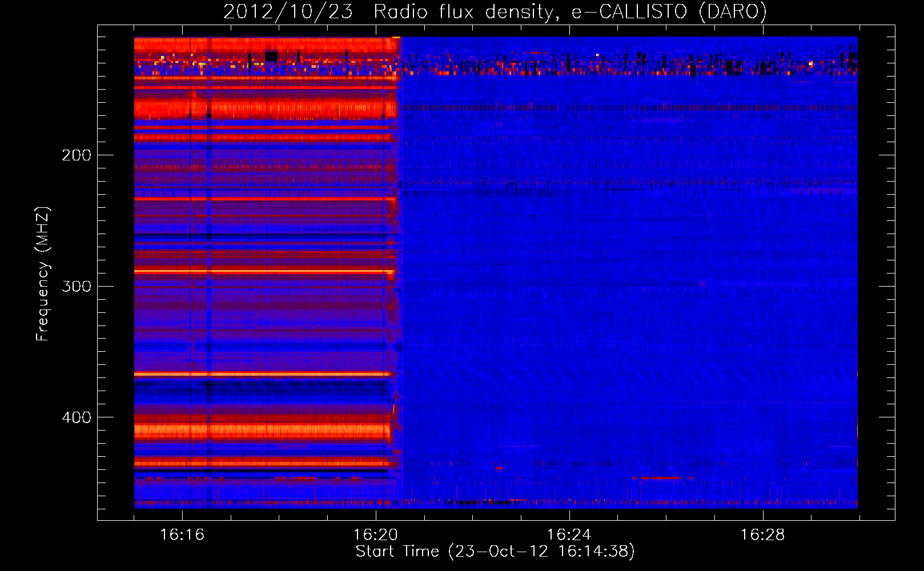Click the 400 frequency tick label
The image size is (924, 571).
coord(77,417)
